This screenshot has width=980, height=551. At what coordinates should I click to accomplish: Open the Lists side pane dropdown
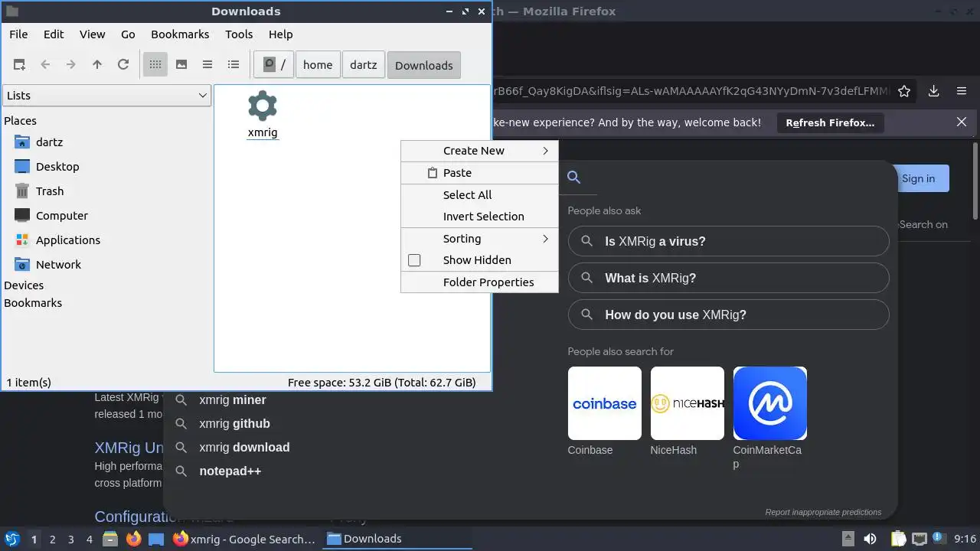[106, 96]
